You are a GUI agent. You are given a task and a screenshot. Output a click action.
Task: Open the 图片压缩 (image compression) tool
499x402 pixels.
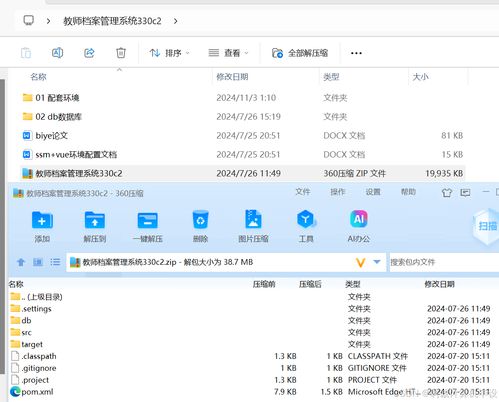253,220
